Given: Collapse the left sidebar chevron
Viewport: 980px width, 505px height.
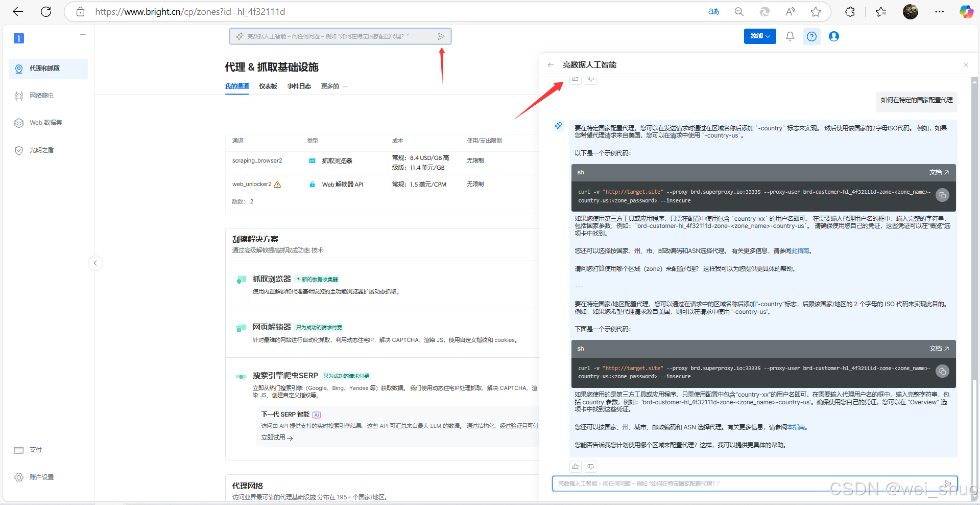Looking at the screenshot, I should 95,263.
